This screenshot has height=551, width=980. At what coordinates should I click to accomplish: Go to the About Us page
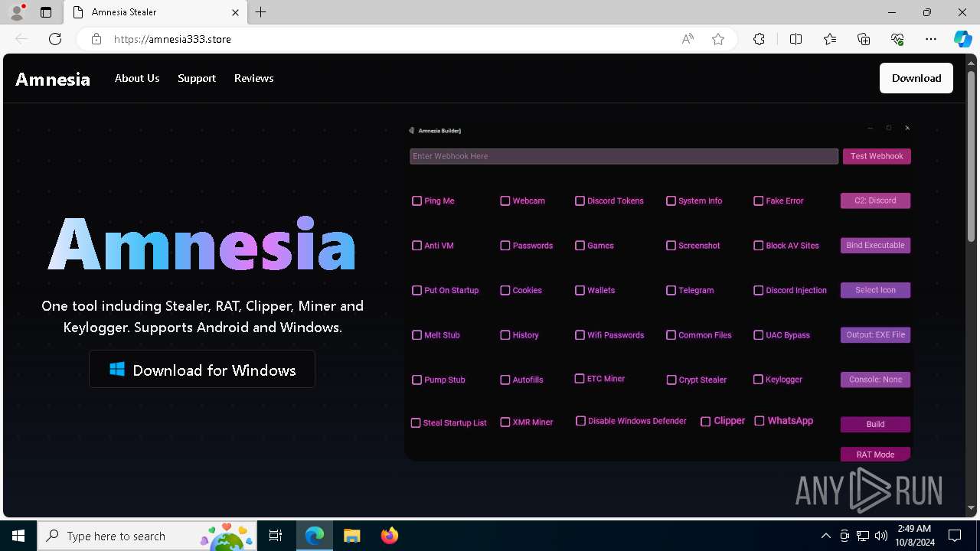[x=137, y=78]
